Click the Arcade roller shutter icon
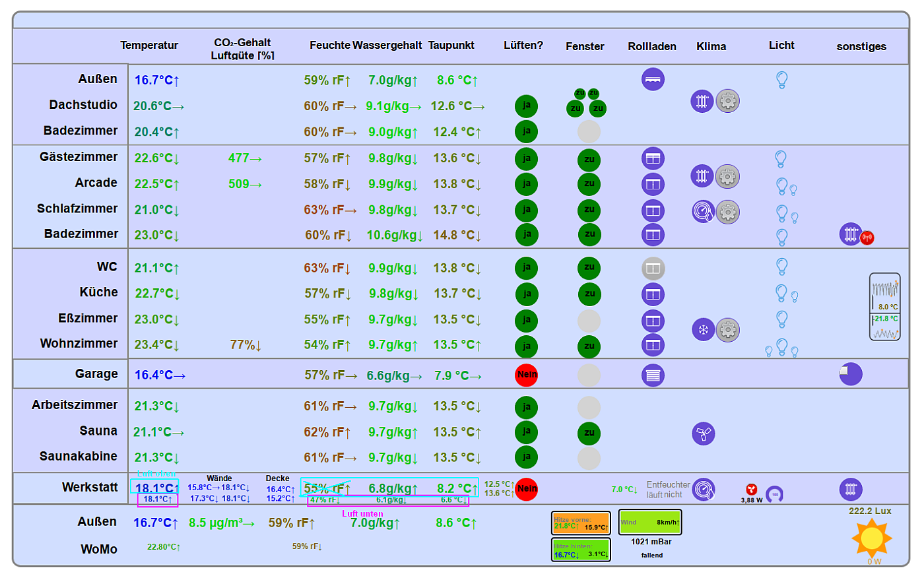Viewport: 924px width, 580px height. tap(653, 184)
